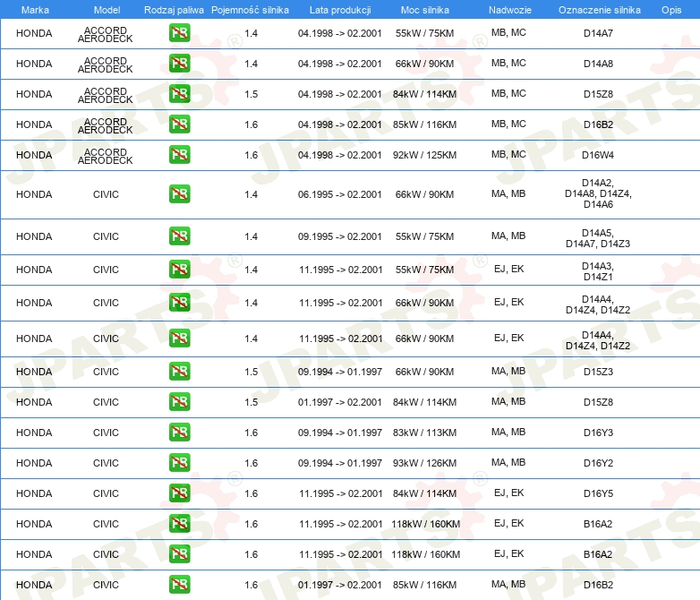Screen dimensions: 700x600
Task: Click capacity 1.6 in D16W4 row
Action: click(x=251, y=155)
